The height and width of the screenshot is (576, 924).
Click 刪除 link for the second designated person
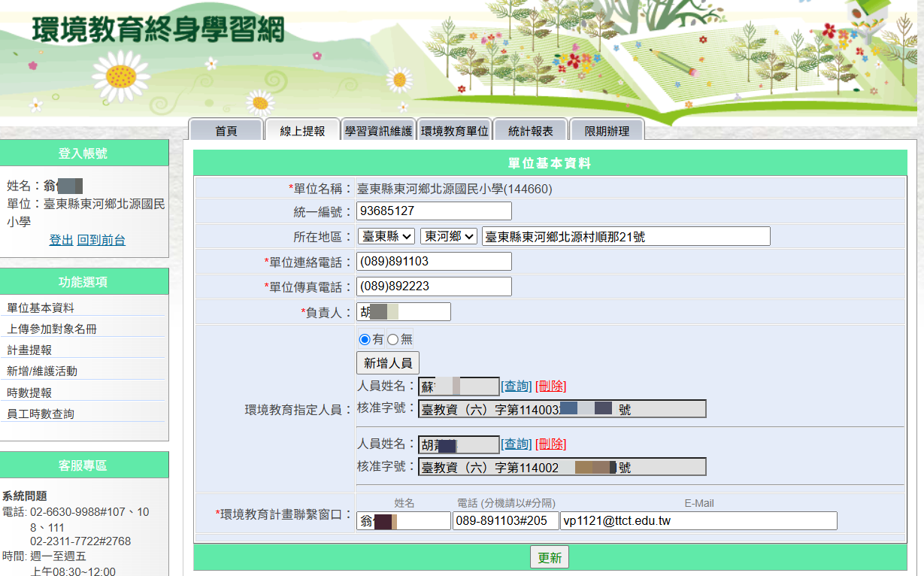coord(550,444)
